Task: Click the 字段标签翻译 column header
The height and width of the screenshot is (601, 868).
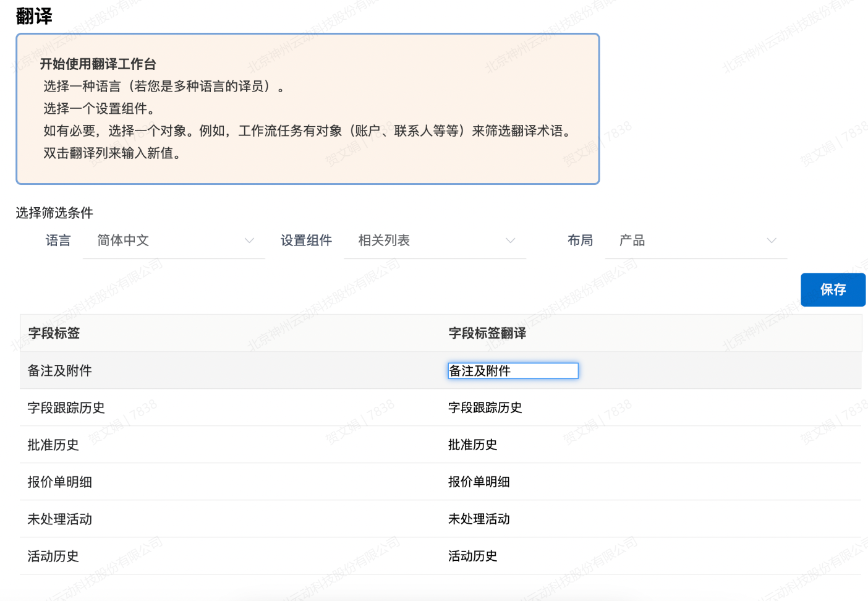Action: [487, 333]
